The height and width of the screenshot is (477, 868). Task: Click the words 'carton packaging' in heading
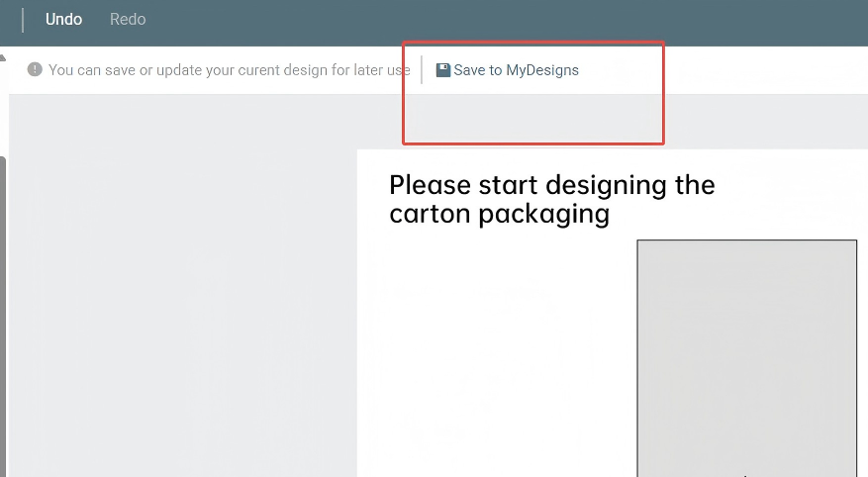(499, 214)
